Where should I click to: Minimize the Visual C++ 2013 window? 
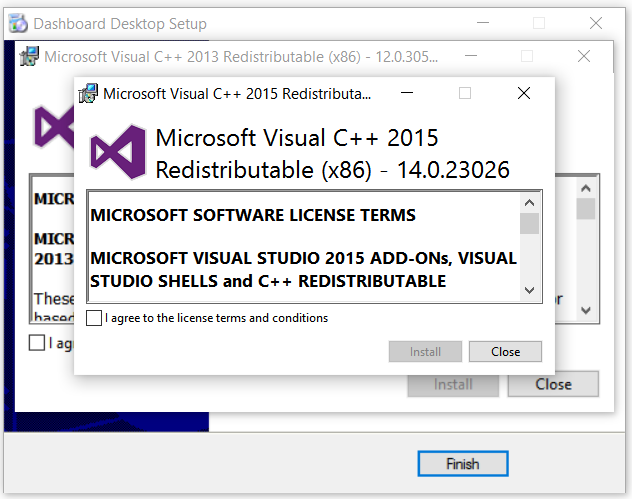point(471,56)
